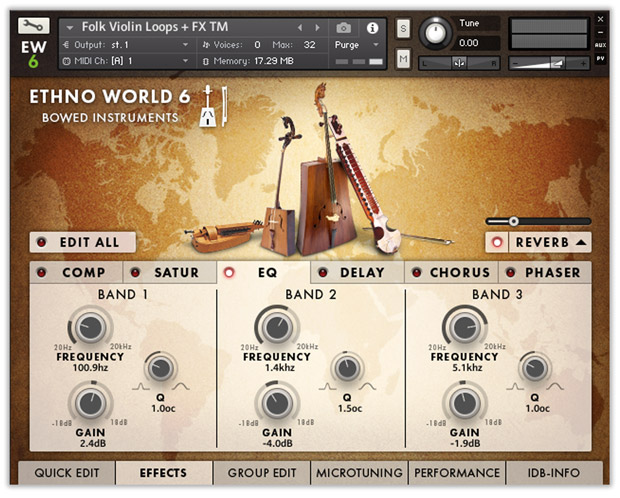The width and height of the screenshot is (620, 498).
Task: Click the wrench icon to edit the instrument
Action: click(33, 27)
